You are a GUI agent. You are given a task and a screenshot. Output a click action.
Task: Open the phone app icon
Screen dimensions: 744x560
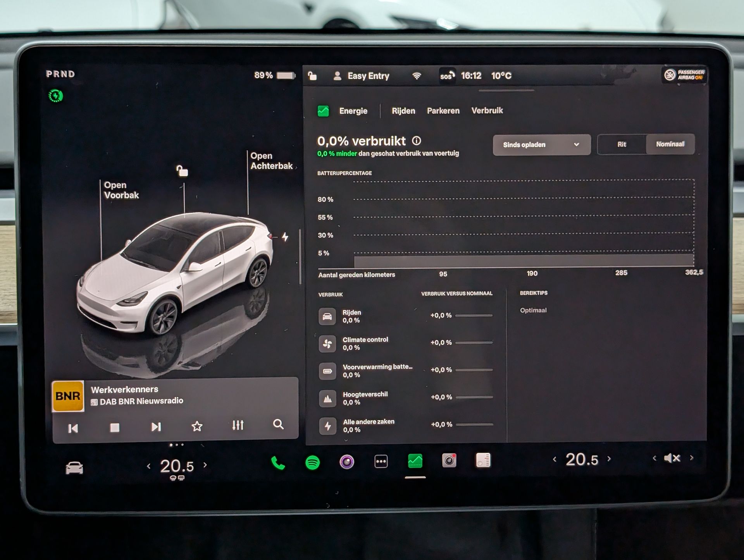(x=277, y=463)
